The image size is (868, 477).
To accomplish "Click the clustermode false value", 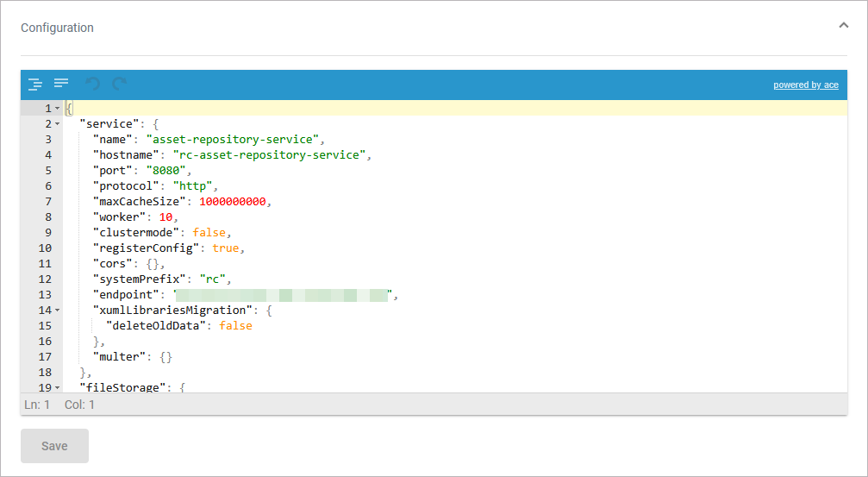I will (x=209, y=232).
